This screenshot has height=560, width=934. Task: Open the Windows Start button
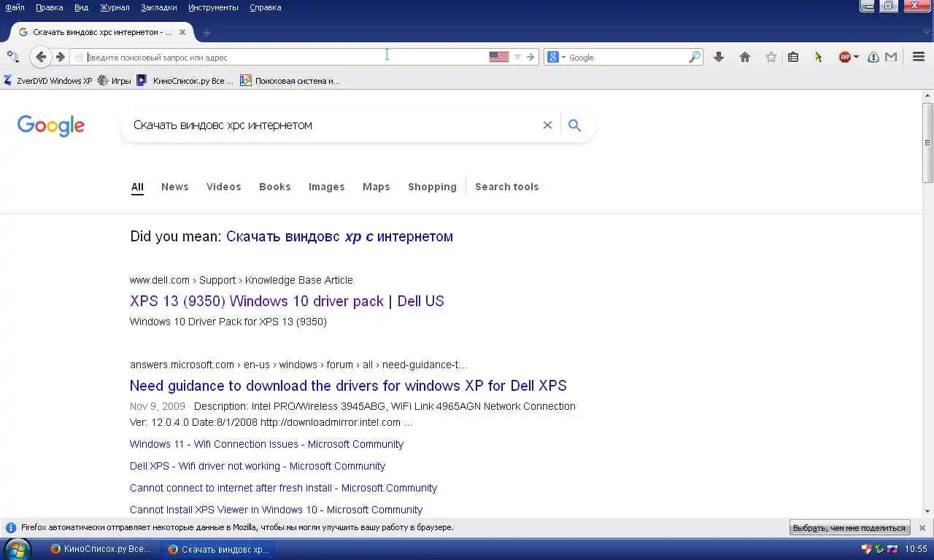(x=17, y=549)
